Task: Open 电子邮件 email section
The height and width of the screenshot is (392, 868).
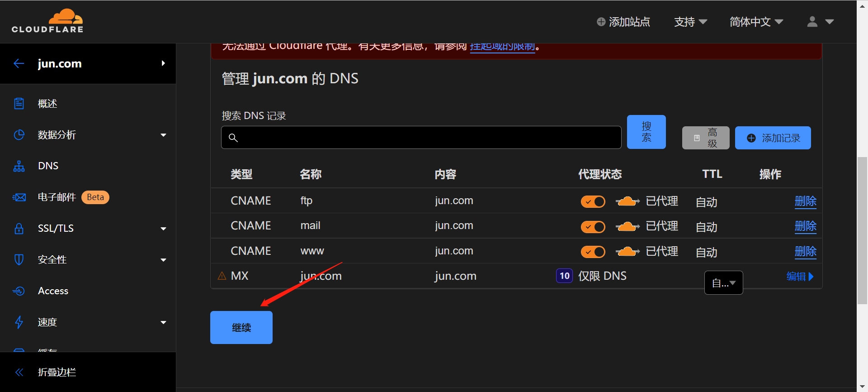Action: coord(57,197)
